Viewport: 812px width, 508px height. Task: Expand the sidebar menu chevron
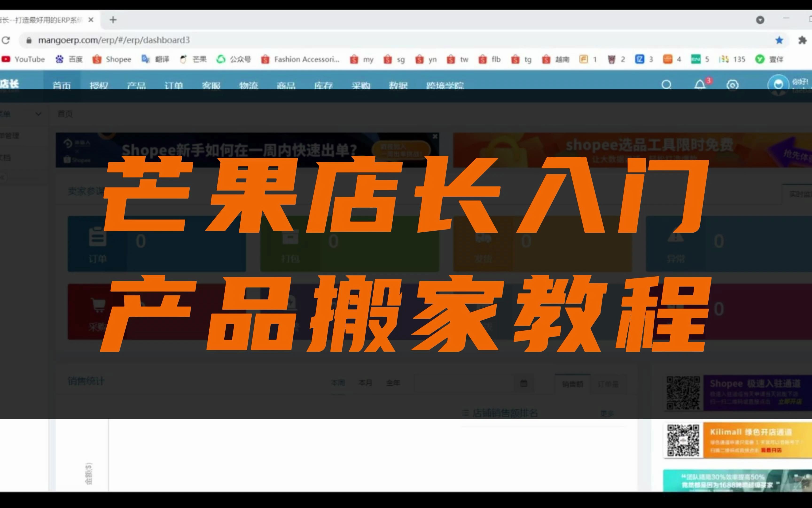(38, 114)
